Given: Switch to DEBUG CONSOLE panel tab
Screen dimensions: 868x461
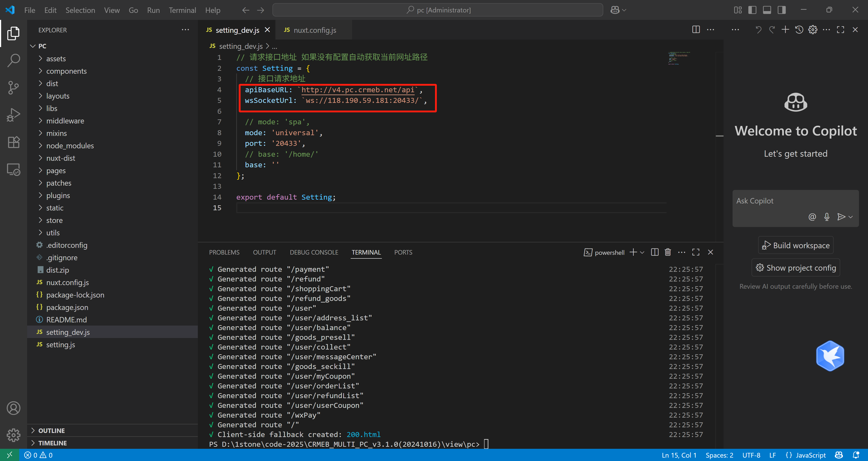Looking at the screenshot, I should pos(314,252).
